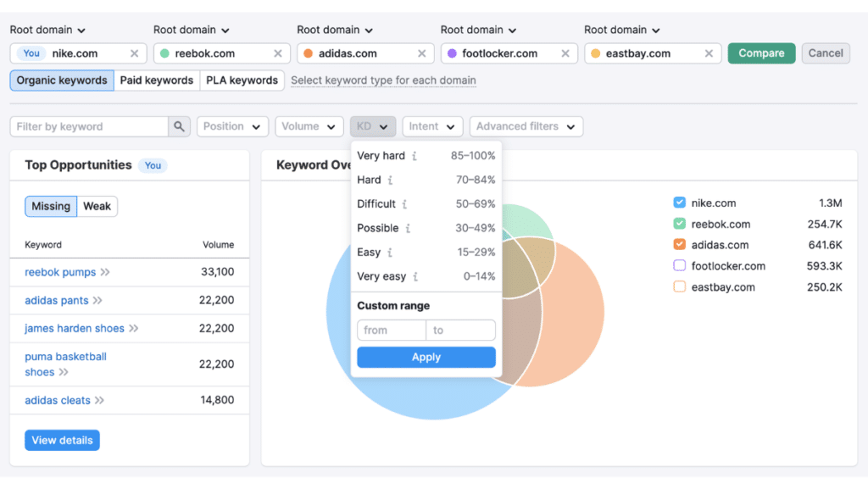Open the Volume filter dropdown
The image size is (868, 489).
pos(309,126)
